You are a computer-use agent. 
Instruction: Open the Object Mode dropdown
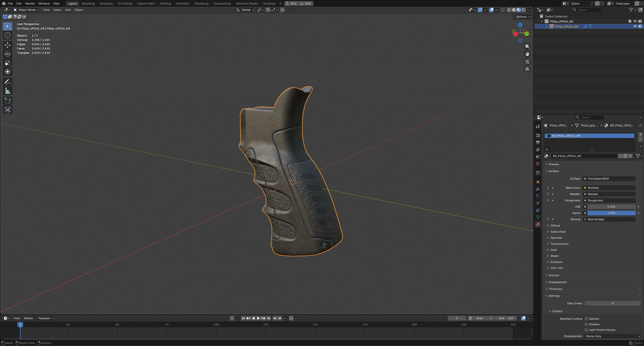(26, 10)
